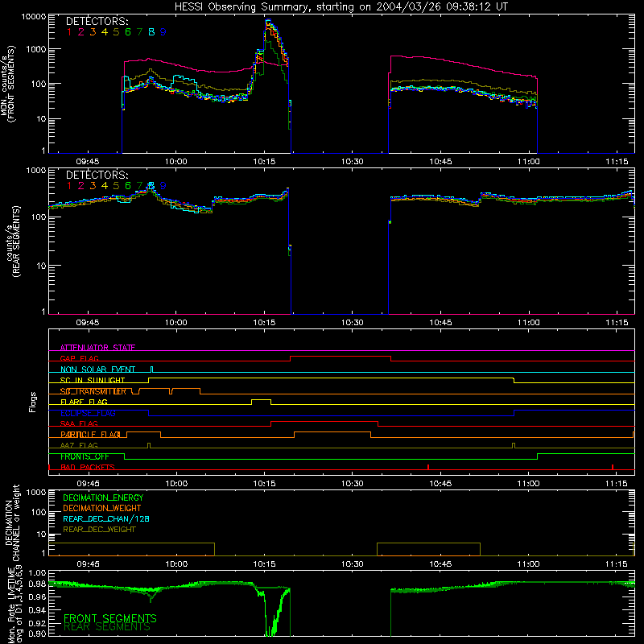Viewport: 644px width, 644px height.
Task: Select detector 2 in the front segments legend
Action: click(81, 32)
